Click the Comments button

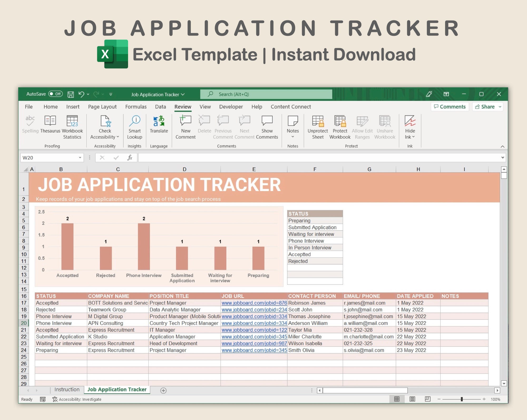click(450, 107)
